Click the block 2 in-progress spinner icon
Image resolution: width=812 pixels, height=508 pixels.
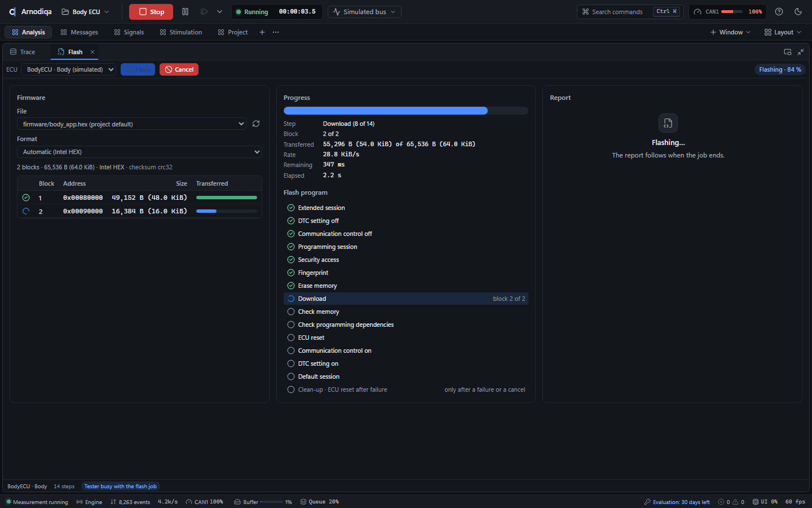[x=26, y=211]
